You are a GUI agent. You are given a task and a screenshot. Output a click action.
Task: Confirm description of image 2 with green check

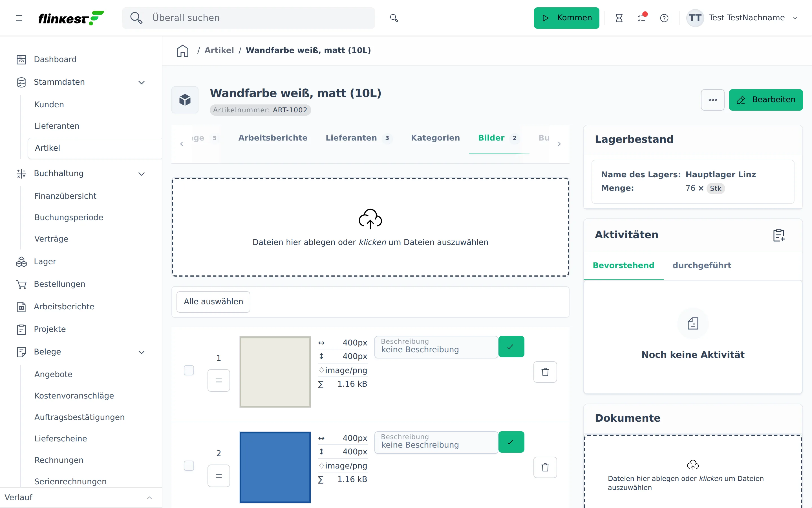511,442
